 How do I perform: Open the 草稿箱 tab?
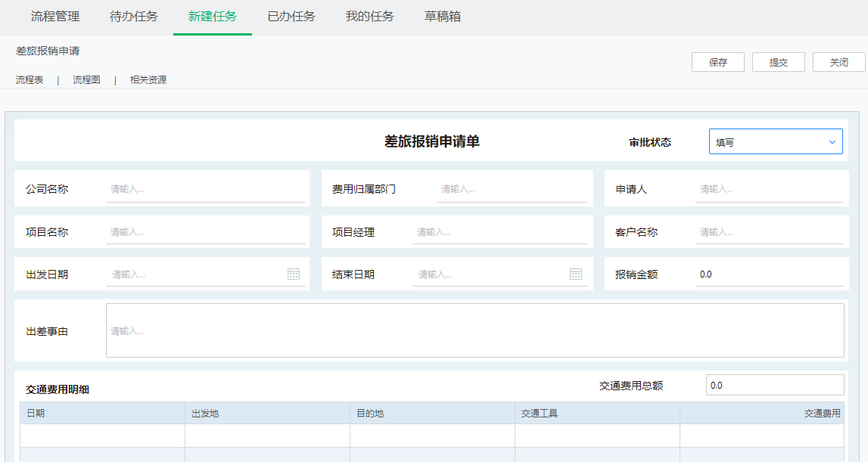click(x=443, y=17)
